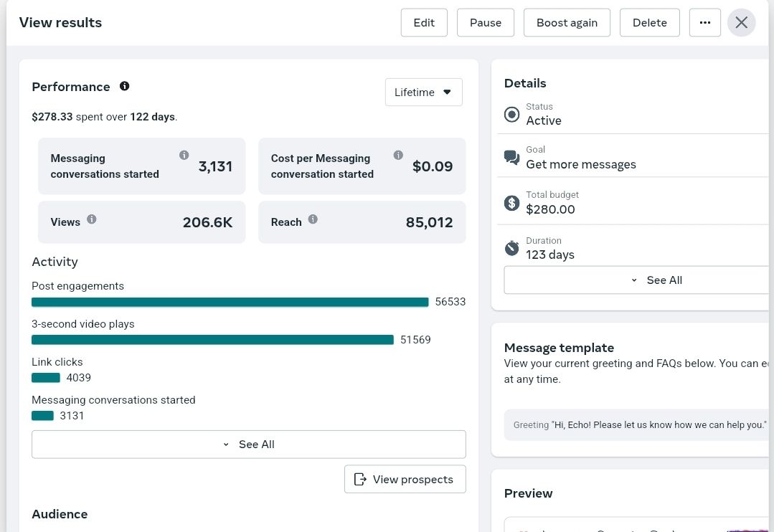Click the Total budget dollar icon
Image resolution: width=774 pixels, height=532 pixels.
point(512,203)
